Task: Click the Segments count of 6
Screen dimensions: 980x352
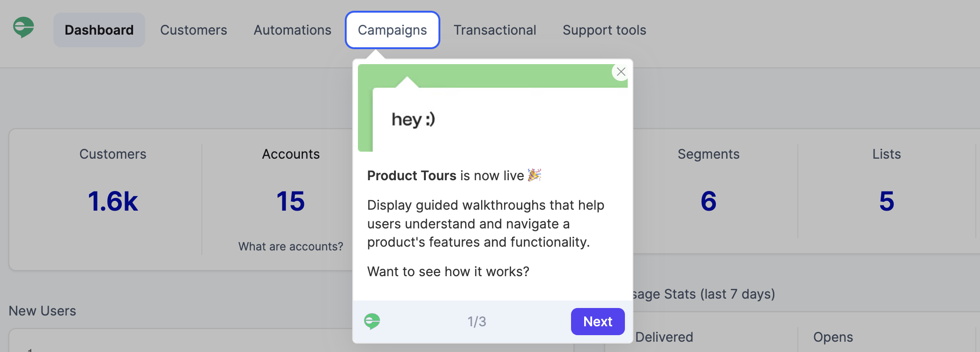Action: 708,202
